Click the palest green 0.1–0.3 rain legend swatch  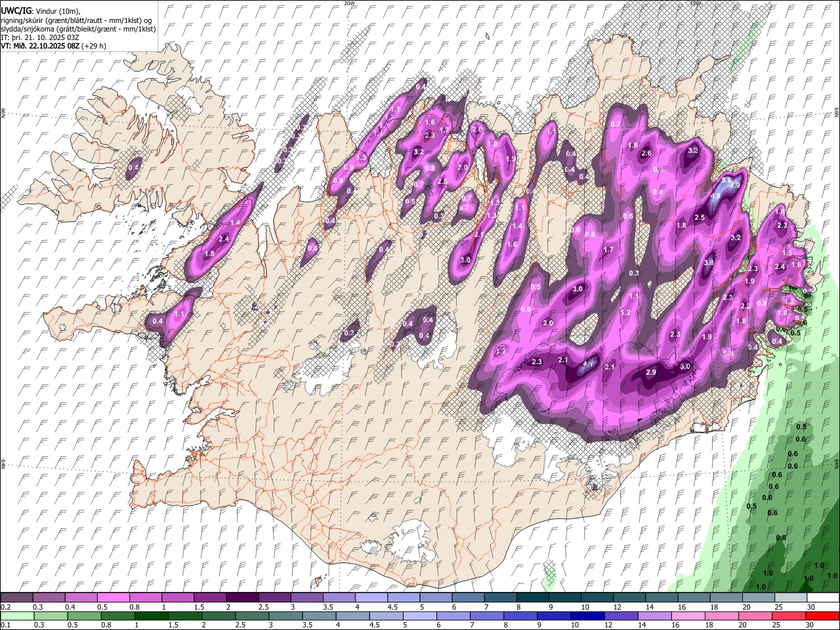tap(18, 616)
